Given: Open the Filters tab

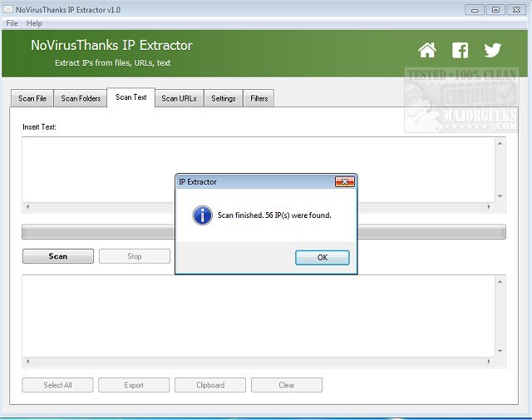Looking at the screenshot, I should pos(259,98).
